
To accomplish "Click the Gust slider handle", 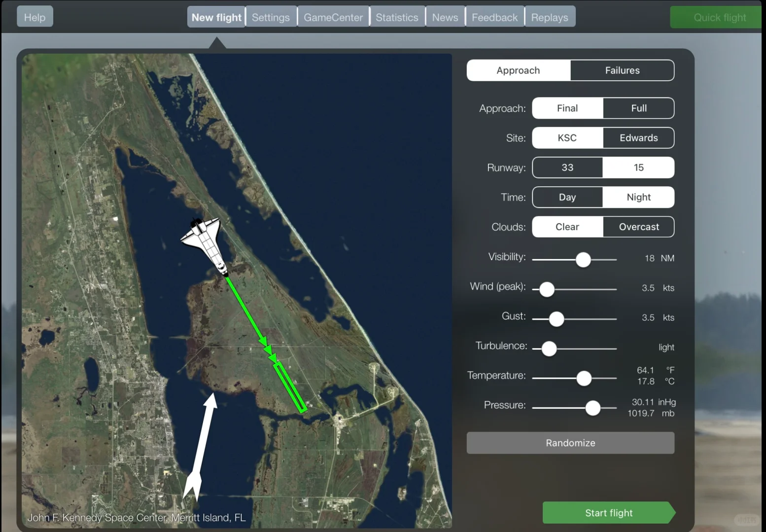I will [557, 319].
